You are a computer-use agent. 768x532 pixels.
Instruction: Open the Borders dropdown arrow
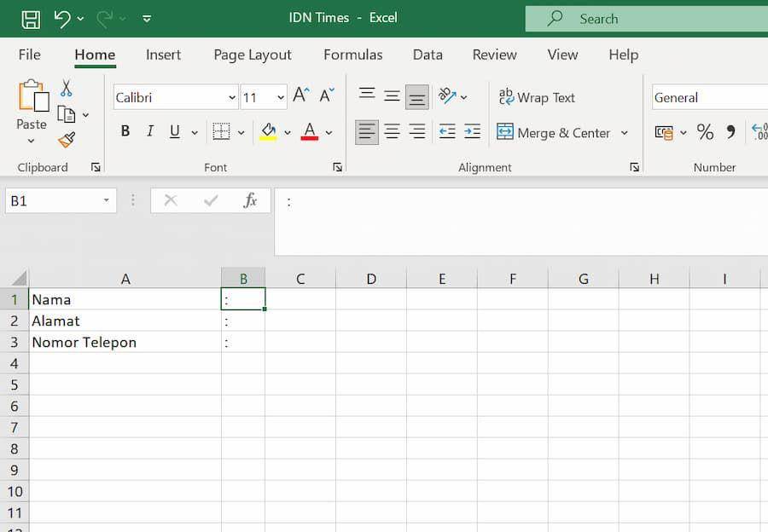click(x=241, y=133)
